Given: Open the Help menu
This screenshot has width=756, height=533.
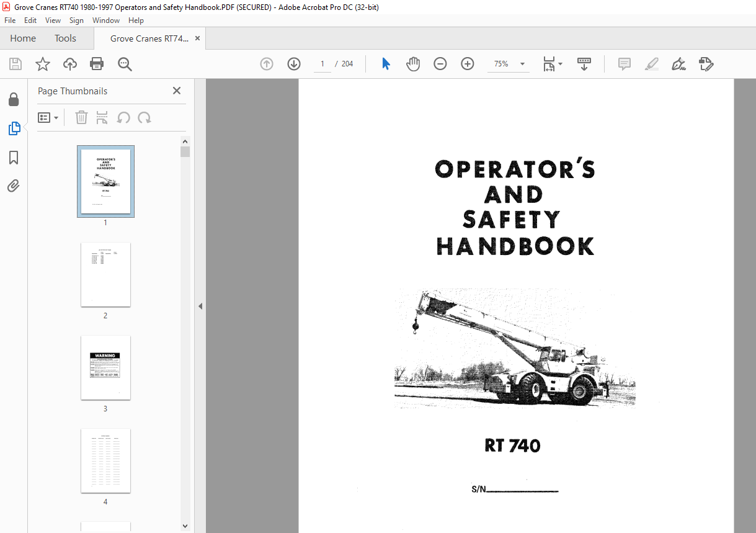Looking at the screenshot, I should point(136,20).
